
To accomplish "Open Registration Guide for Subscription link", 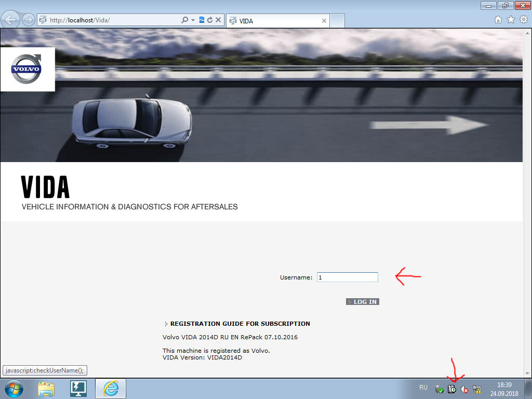I will [x=240, y=324].
